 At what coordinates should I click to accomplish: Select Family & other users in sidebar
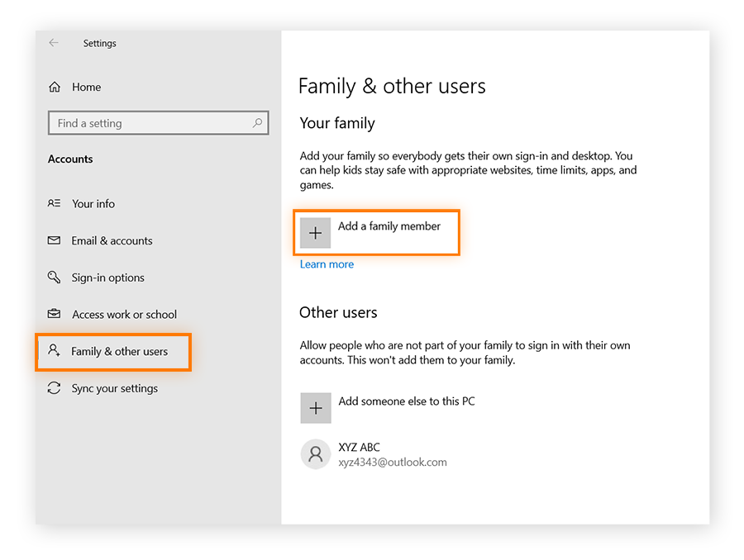pos(113,352)
